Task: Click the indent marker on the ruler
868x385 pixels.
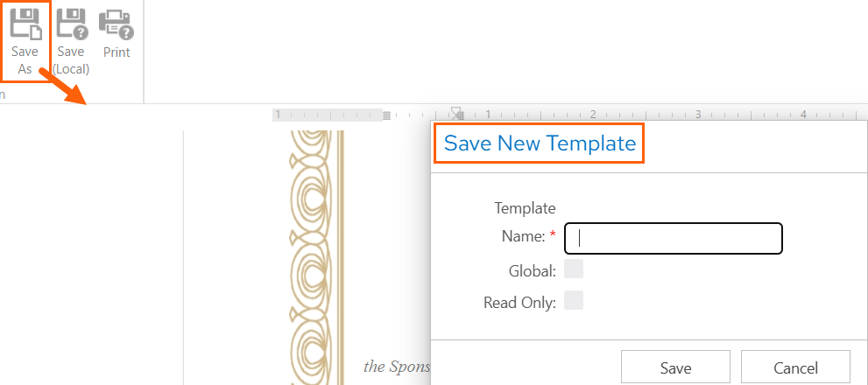Action: click(455, 114)
